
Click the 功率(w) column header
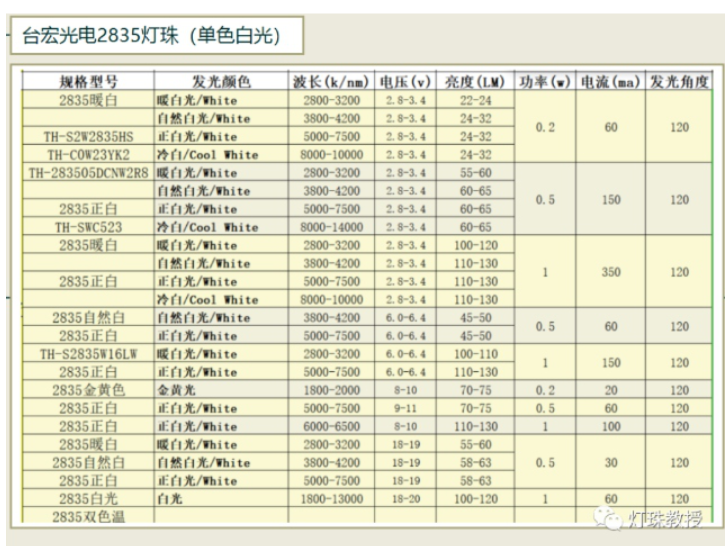tap(545, 82)
